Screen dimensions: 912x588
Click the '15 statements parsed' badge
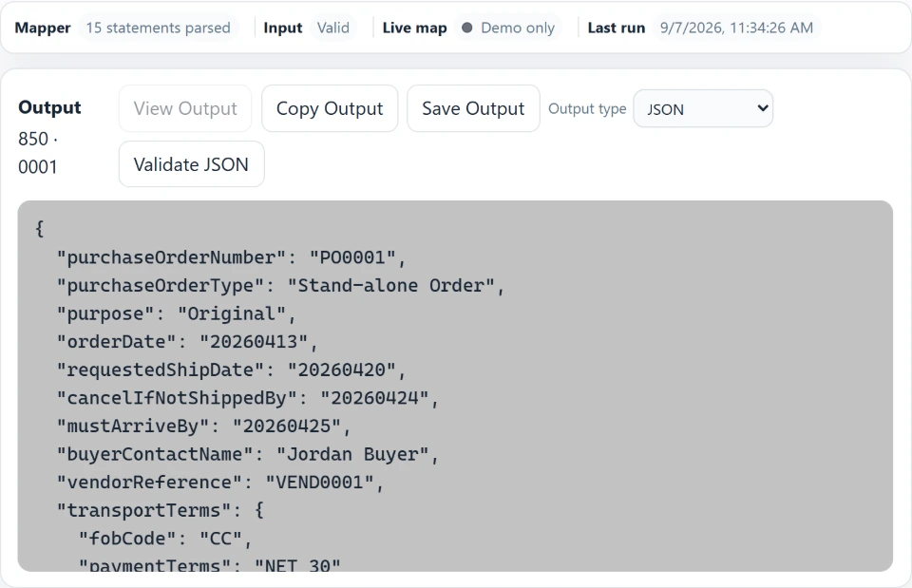pyautogui.click(x=159, y=28)
